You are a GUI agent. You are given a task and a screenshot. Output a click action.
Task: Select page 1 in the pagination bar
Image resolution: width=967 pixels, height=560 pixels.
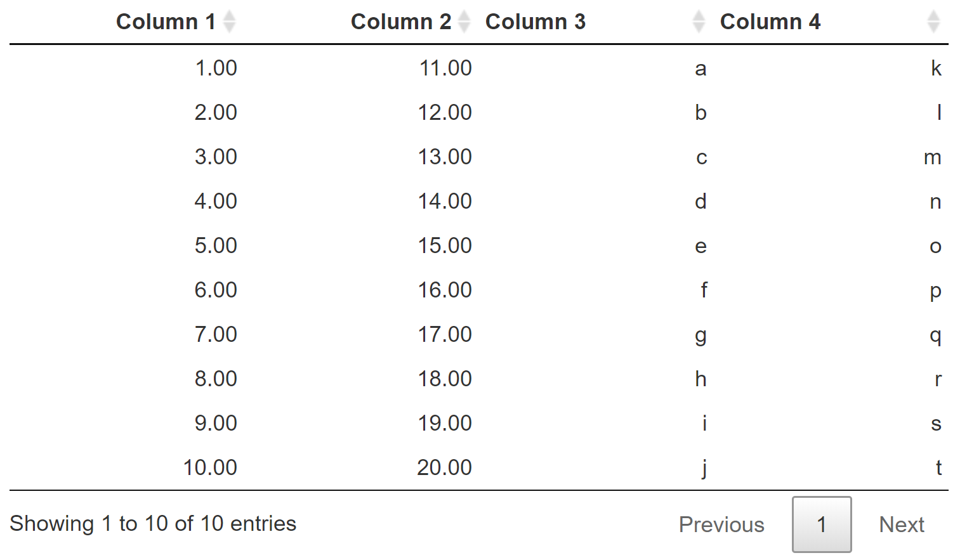pos(821,524)
